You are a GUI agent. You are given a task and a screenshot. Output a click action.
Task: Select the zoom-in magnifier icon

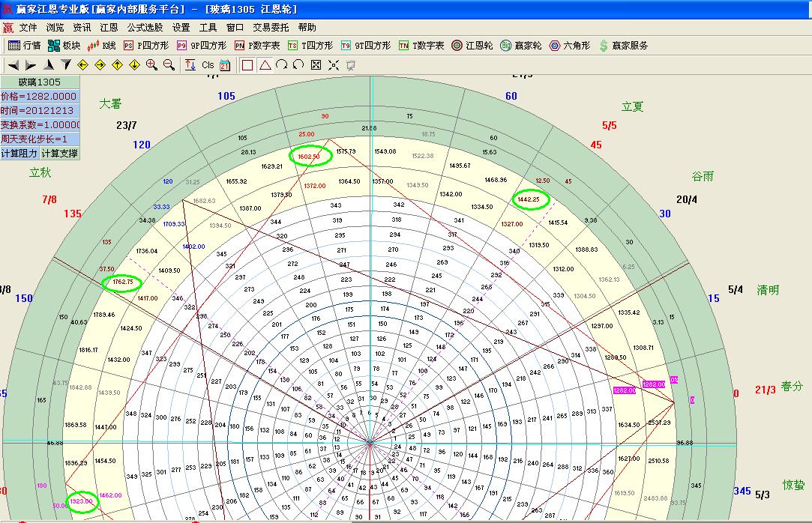150,65
